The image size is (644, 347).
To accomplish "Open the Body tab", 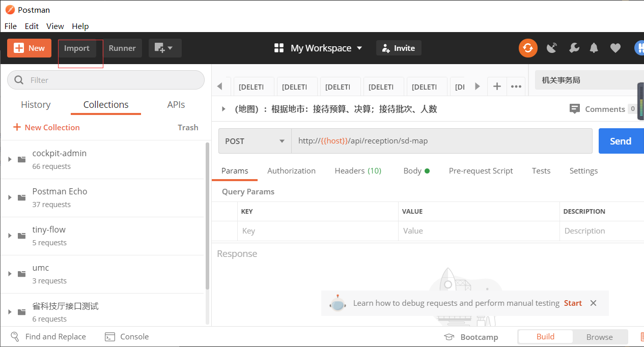I will (416, 171).
